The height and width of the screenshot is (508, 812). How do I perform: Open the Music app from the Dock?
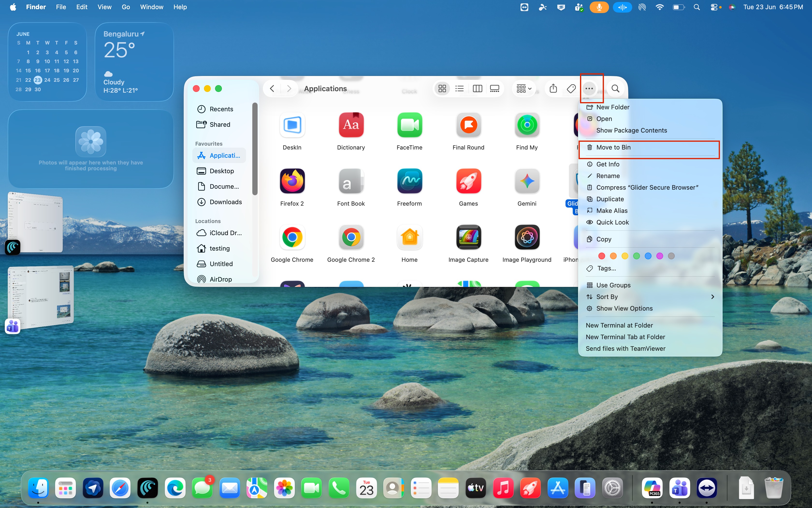(x=503, y=488)
